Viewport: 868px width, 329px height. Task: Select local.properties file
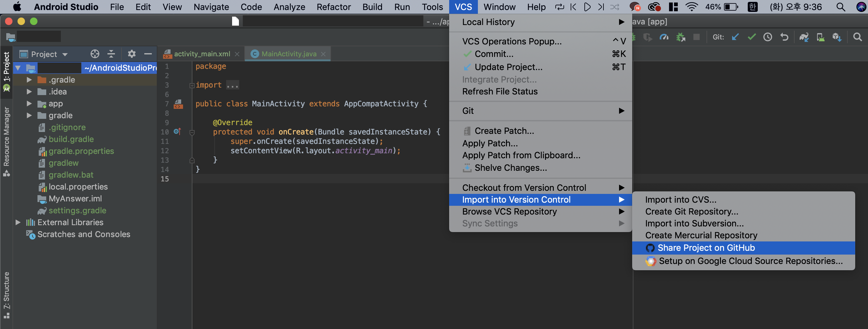coord(78,187)
